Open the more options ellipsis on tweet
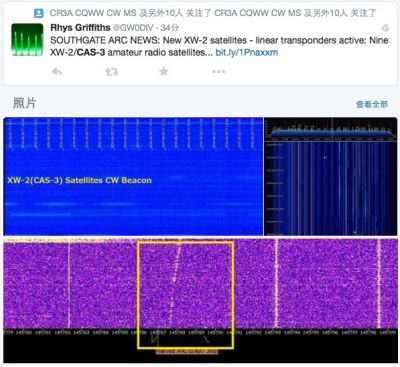Viewport: 400px width, 367px height. 219,71
